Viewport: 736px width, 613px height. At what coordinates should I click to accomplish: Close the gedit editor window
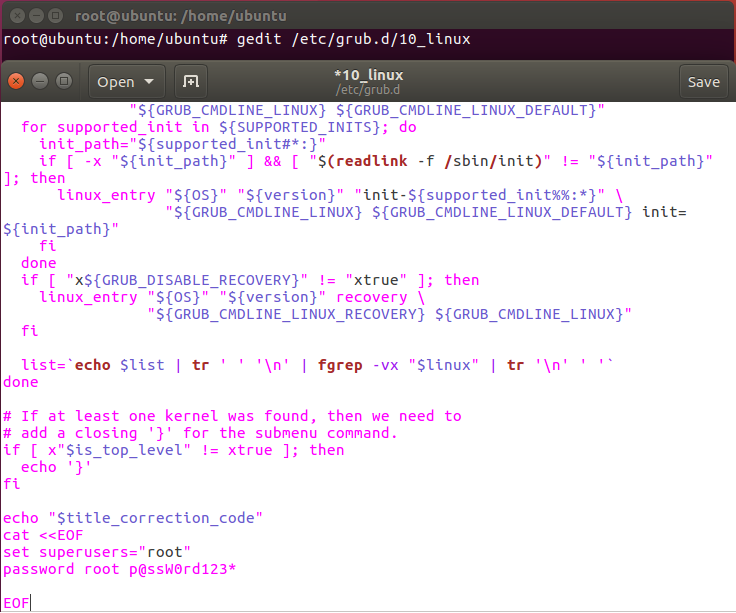[x=17, y=81]
